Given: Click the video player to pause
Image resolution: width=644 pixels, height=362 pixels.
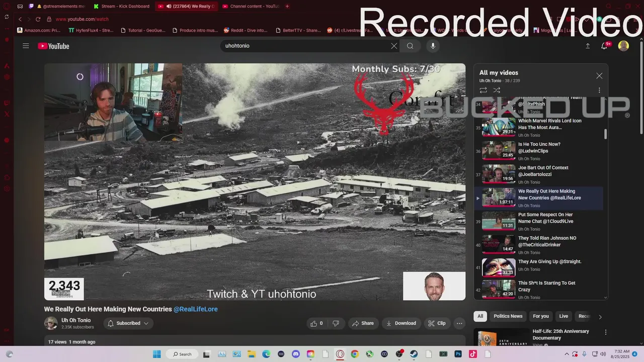Looking at the screenshot, I should [255, 182].
